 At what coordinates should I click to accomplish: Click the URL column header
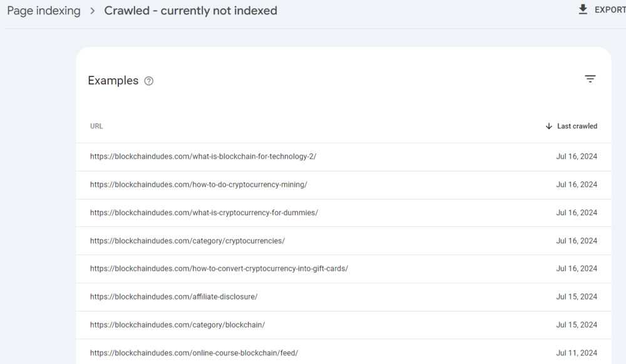[96, 126]
